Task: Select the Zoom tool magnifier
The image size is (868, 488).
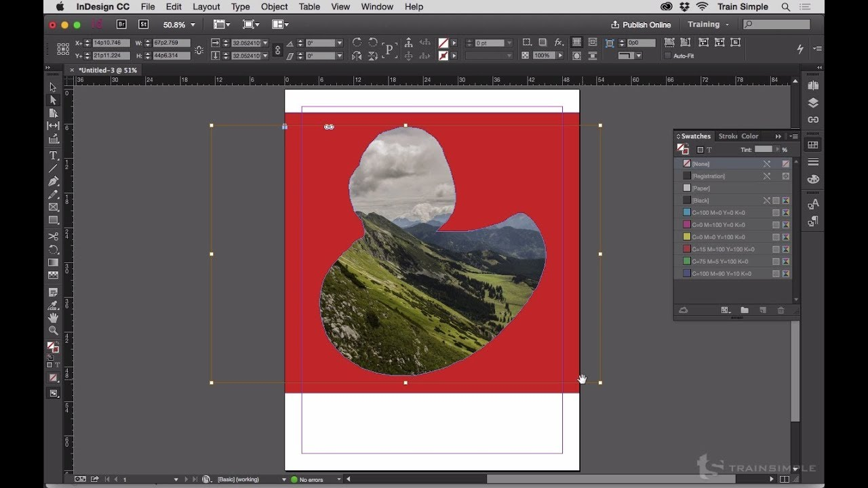Action: coord(54,331)
